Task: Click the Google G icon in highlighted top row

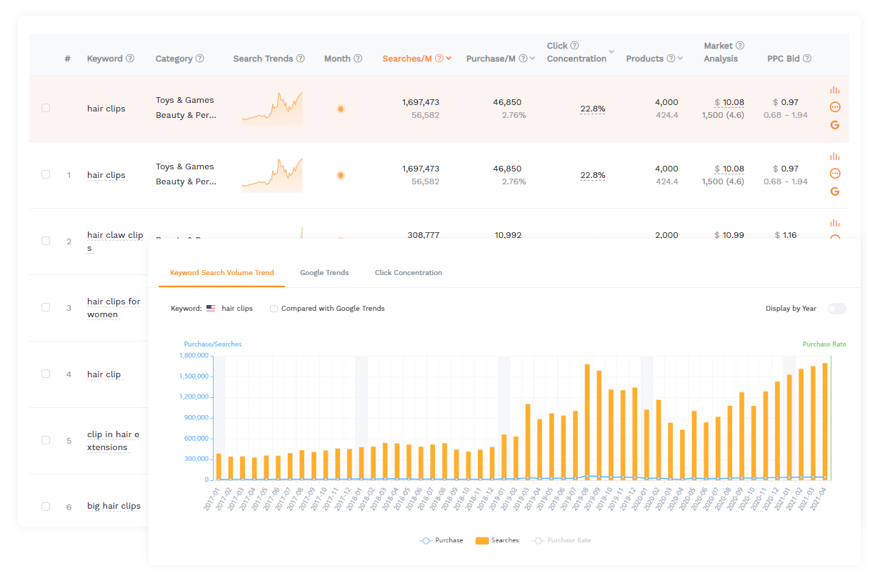Action: point(835,125)
